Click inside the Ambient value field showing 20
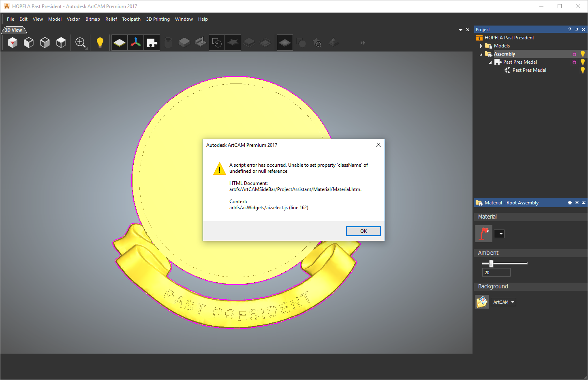 tap(496, 272)
